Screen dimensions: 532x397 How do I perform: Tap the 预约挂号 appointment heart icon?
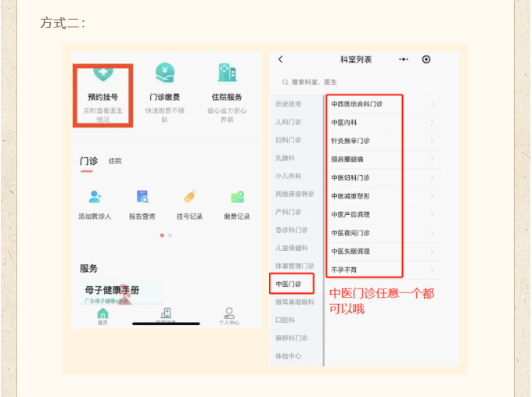pyautogui.click(x=103, y=74)
